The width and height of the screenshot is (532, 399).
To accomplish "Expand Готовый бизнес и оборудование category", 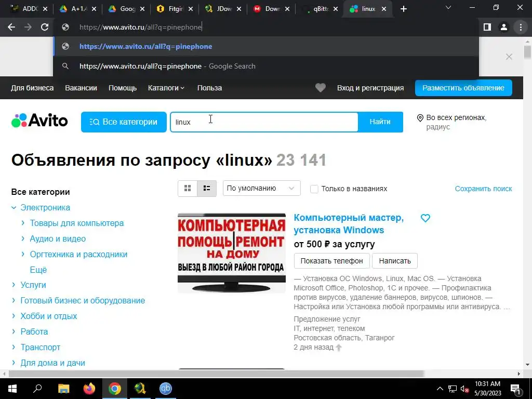I will [x=14, y=300].
